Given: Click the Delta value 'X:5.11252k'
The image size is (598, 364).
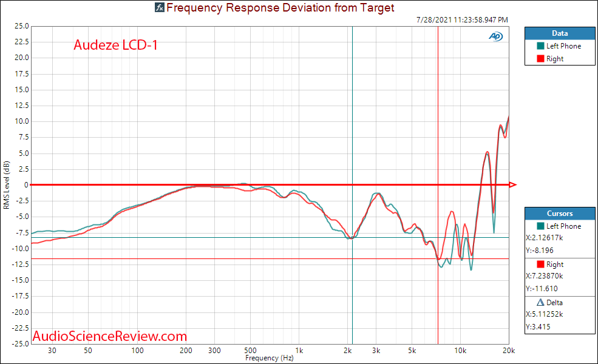Looking at the screenshot, I should coord(545,314).
